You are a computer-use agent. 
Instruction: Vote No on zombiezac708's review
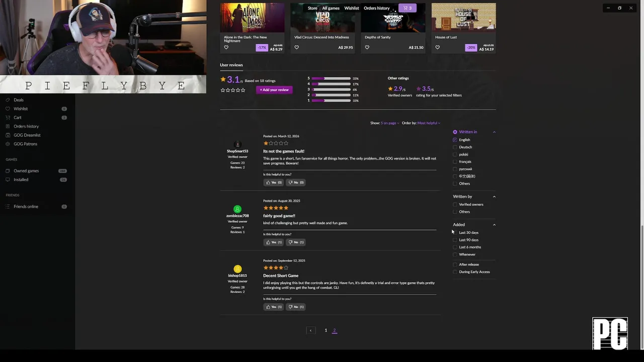pos(296,242)
